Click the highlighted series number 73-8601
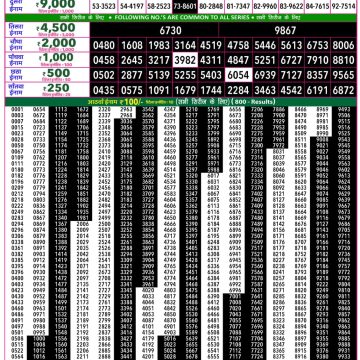Viewport: 360px width, 360px height. coord(185,6)
